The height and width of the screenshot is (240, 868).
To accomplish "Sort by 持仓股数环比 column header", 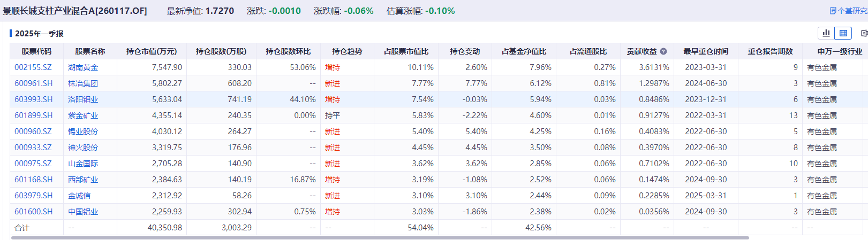I will pyautogui.click(x=288, y=51).
